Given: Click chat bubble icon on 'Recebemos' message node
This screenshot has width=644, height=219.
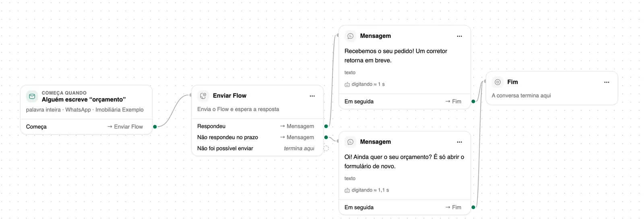Looking at the screenshot, I should tap(351, 36).
